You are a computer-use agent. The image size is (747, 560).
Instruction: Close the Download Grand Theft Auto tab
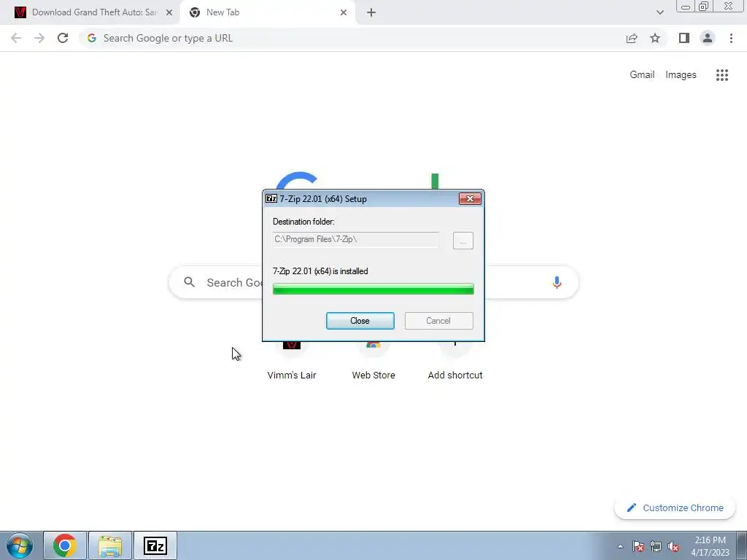click(x=169, y=13)
